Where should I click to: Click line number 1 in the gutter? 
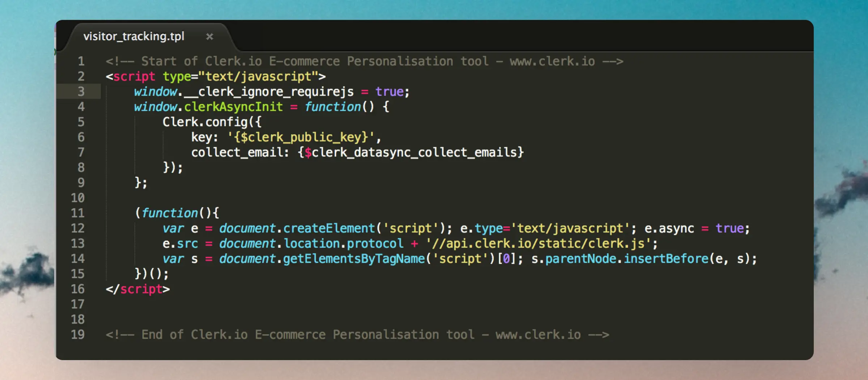(x=81, y=61)
